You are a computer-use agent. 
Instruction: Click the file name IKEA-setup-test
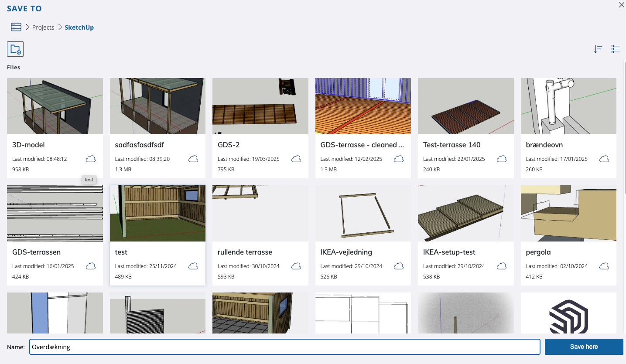[x=449, y=252]
